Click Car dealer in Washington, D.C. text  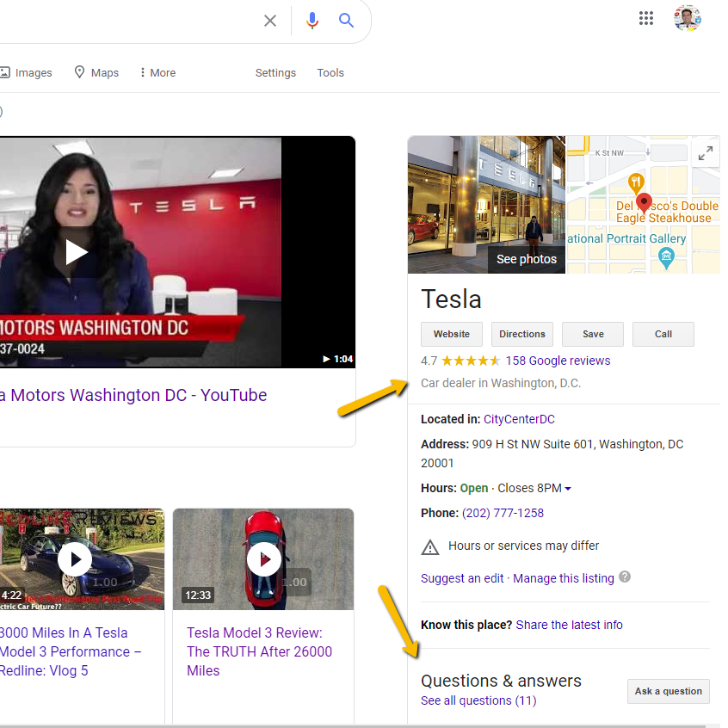click(501, 383)
